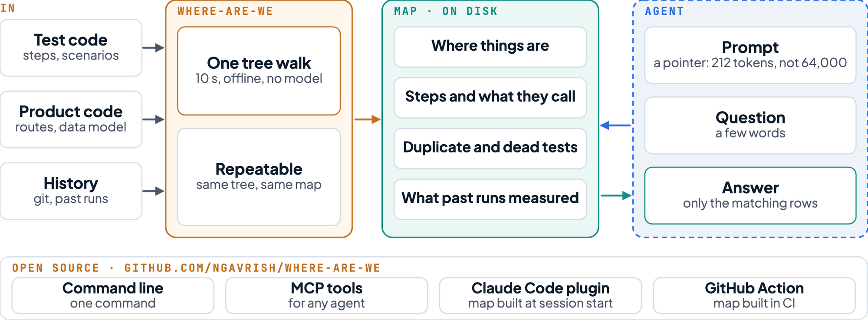Click the Question a few words card

(x=750, y=126)
